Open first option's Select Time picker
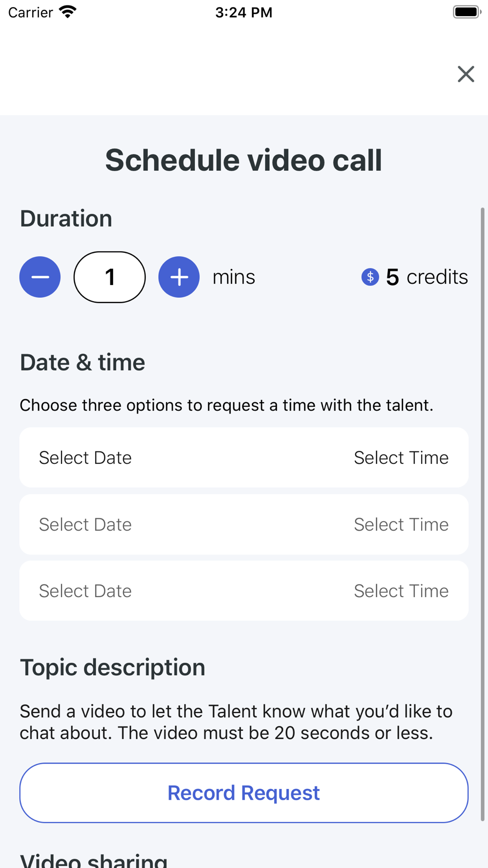The image size is (488, 868). point(401,457)
